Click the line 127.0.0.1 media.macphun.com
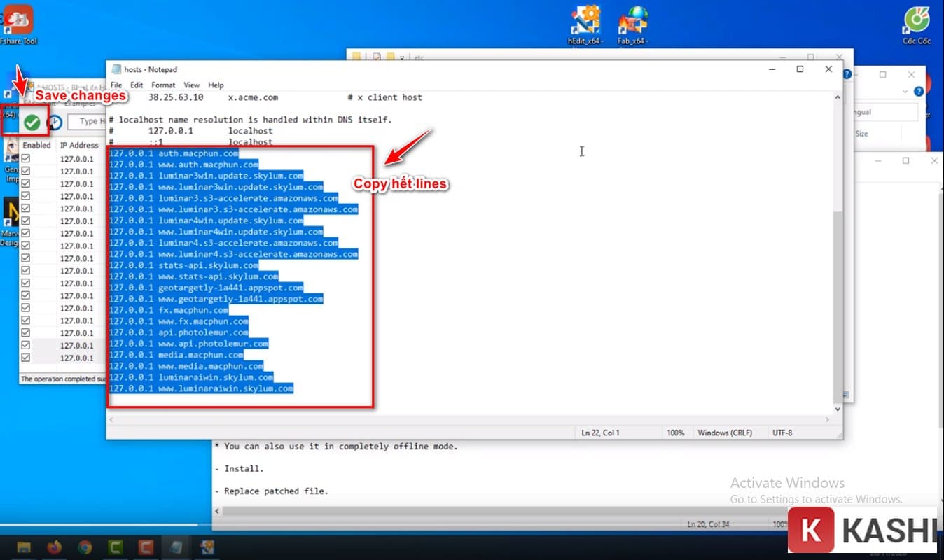The width and height of the screenshot is (944, 560). tap(176, 355)
